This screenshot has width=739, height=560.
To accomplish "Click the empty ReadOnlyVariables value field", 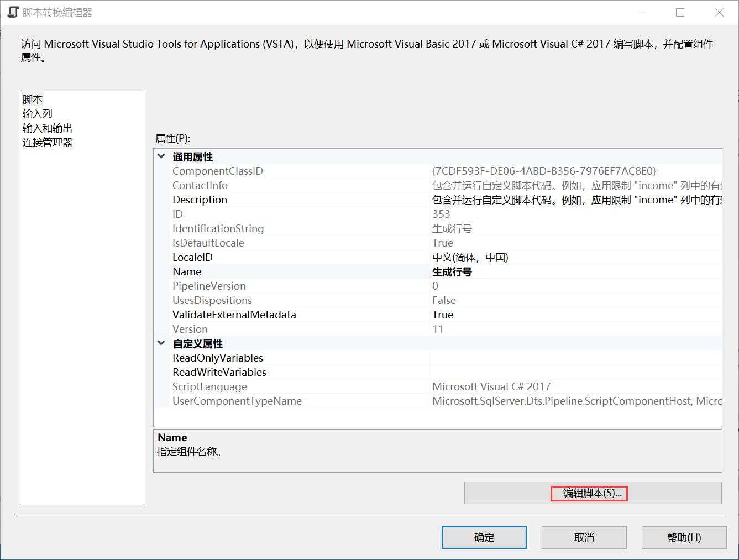I will click(576, 358).
